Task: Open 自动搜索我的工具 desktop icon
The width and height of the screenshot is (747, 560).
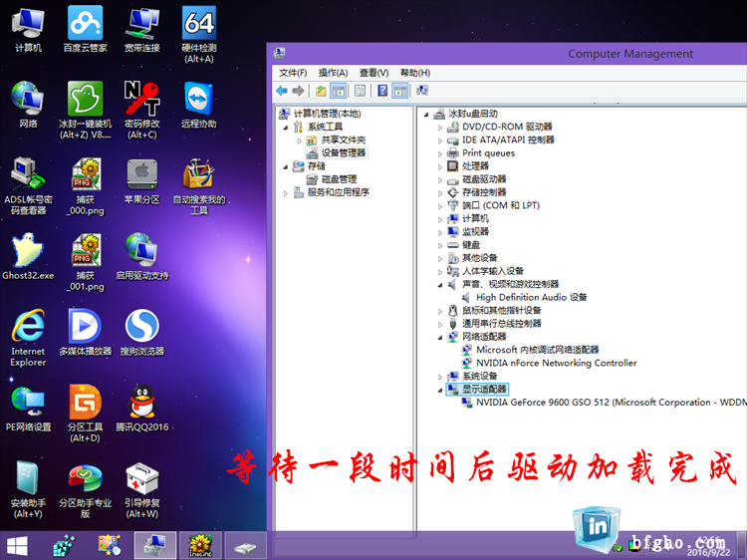Action: [199, 186]
